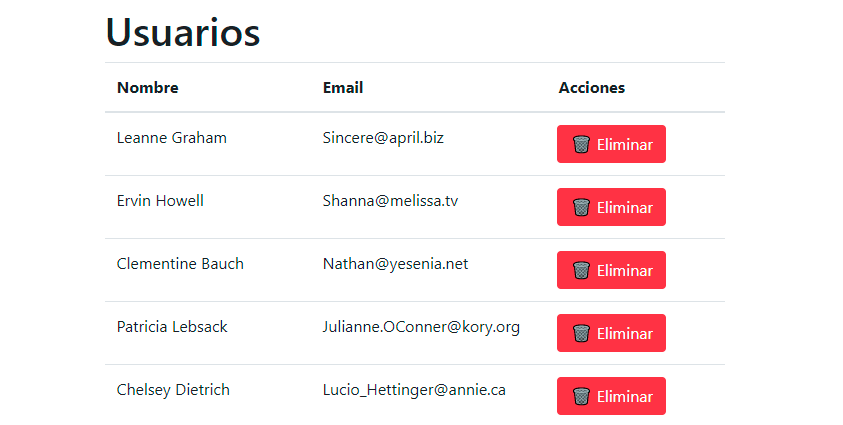The image size is (843, 425).
Task: Remove Patricia Lebsack using Eliminar button
Action: (611, 333)
